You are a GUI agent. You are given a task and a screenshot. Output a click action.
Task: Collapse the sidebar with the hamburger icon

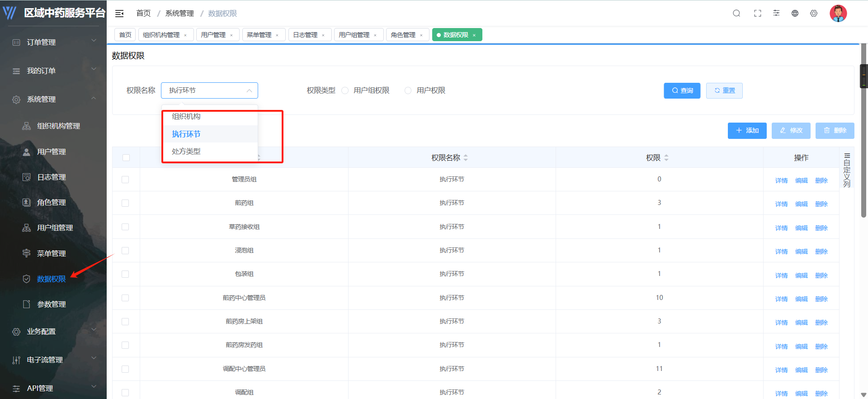[119, 14]
